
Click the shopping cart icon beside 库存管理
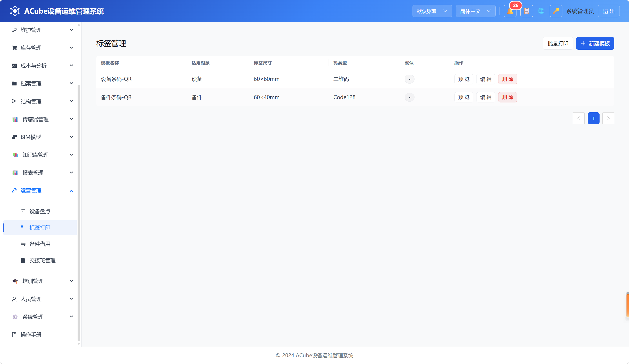pyautogui.click(x=14, y=48)
